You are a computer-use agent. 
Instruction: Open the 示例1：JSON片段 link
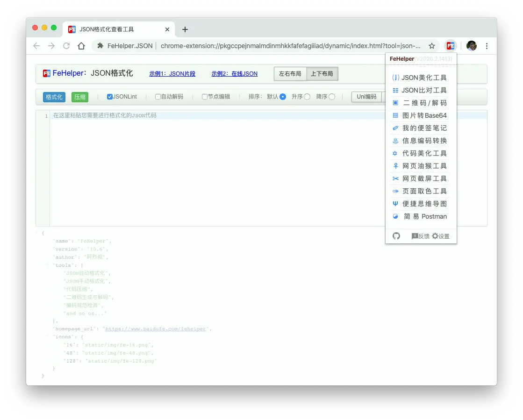(172, 74)
